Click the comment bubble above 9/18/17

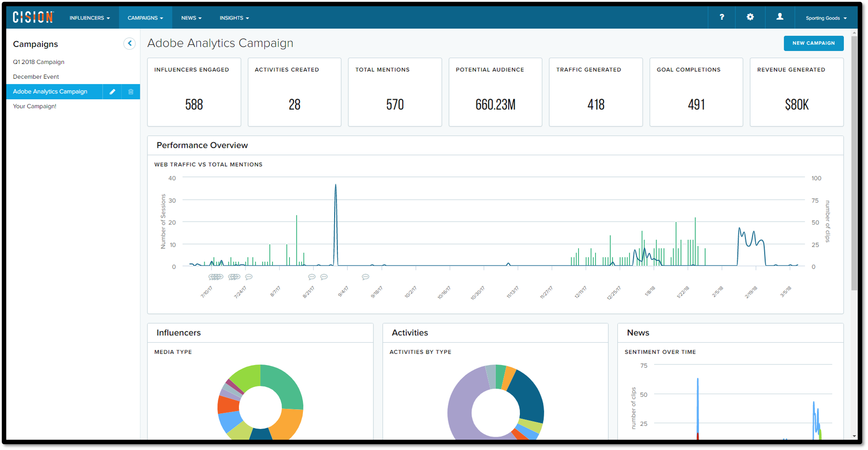pyautogui.click(x=365, y=277)
